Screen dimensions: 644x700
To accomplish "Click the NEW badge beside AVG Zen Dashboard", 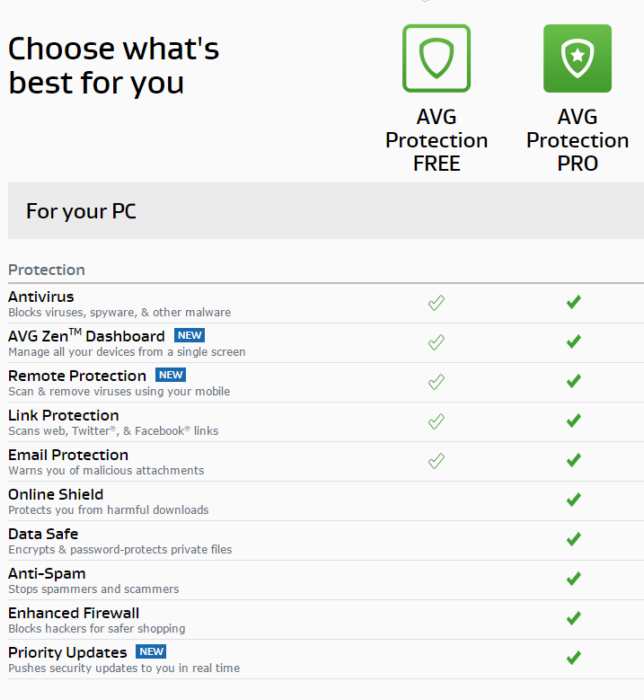I will tap(190, 335).
